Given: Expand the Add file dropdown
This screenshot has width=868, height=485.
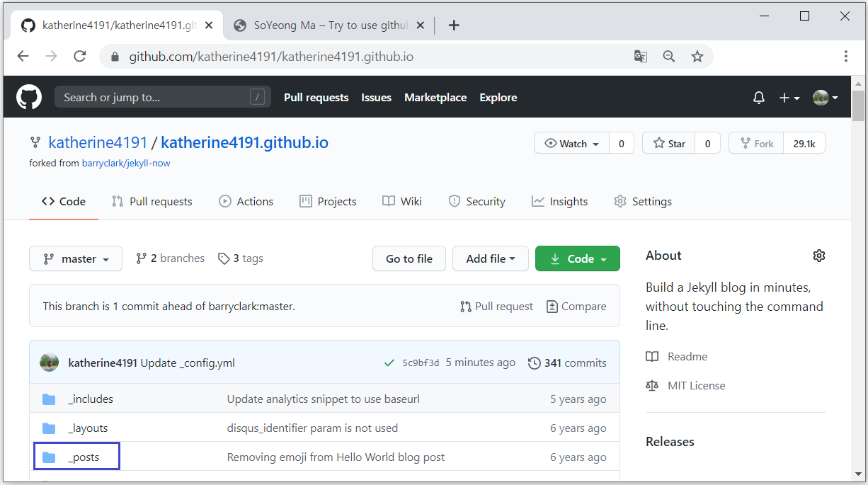Looking at the screenshot, I should [491, 258].
